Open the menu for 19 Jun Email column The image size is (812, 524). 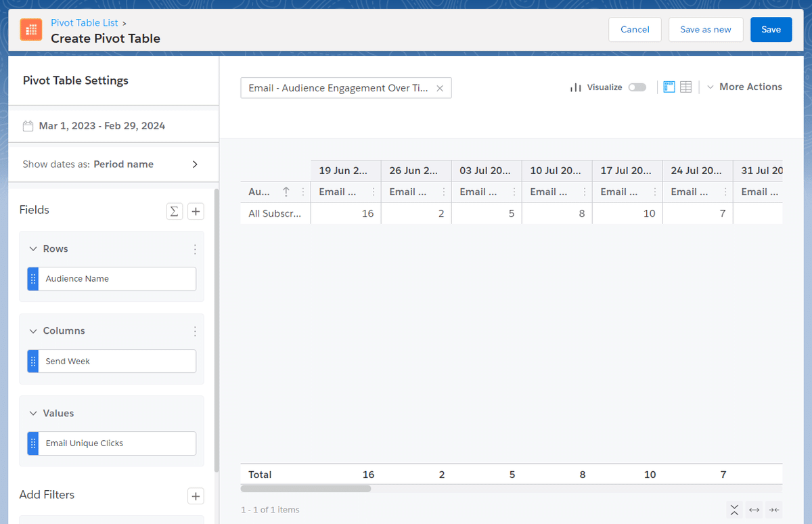coord(373,192)
